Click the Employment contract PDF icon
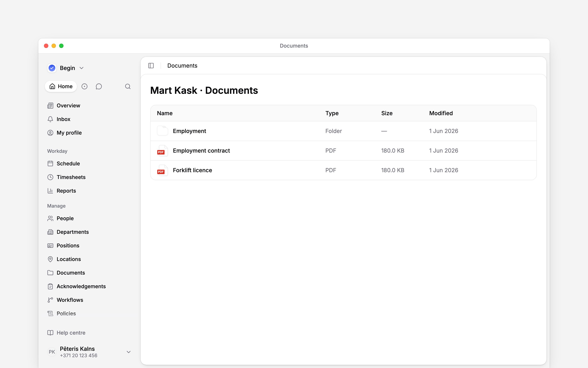Viewport: 588px width, 368px height. [x=162, y=151]
